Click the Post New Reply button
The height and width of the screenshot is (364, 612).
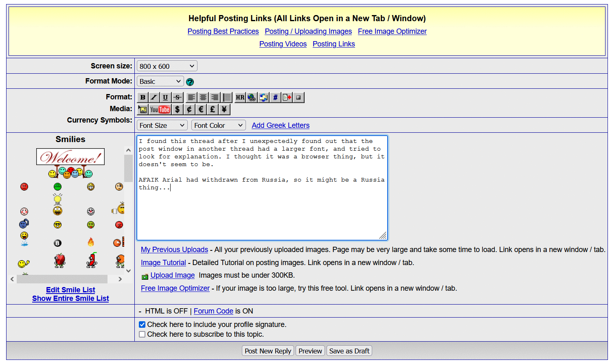click(x=268, y=351)
